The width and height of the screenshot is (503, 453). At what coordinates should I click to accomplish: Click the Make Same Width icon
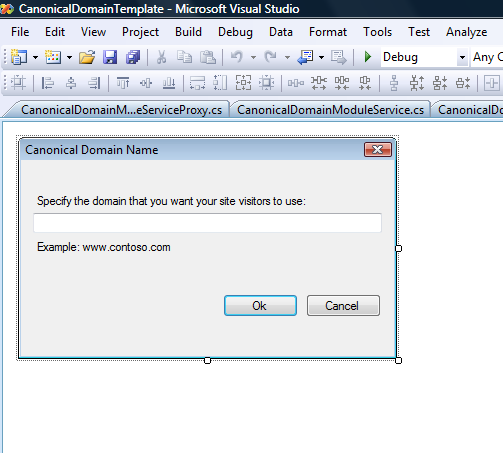pos(198,83)
